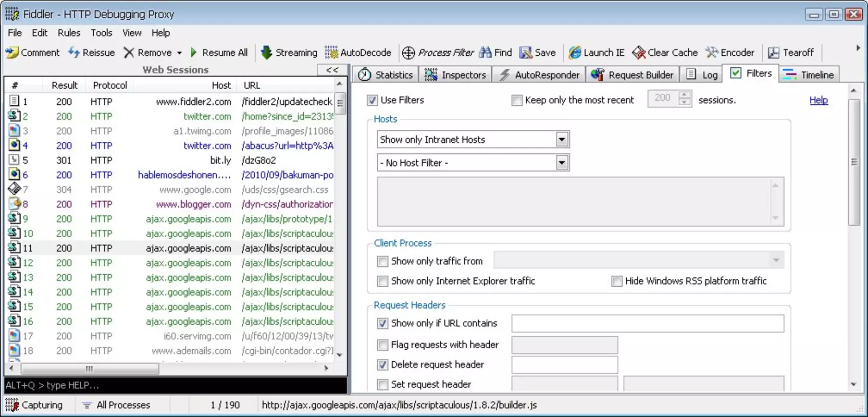Open the Timeline tab
This screenshot has width=868, height=417.
tap(809, 75)
